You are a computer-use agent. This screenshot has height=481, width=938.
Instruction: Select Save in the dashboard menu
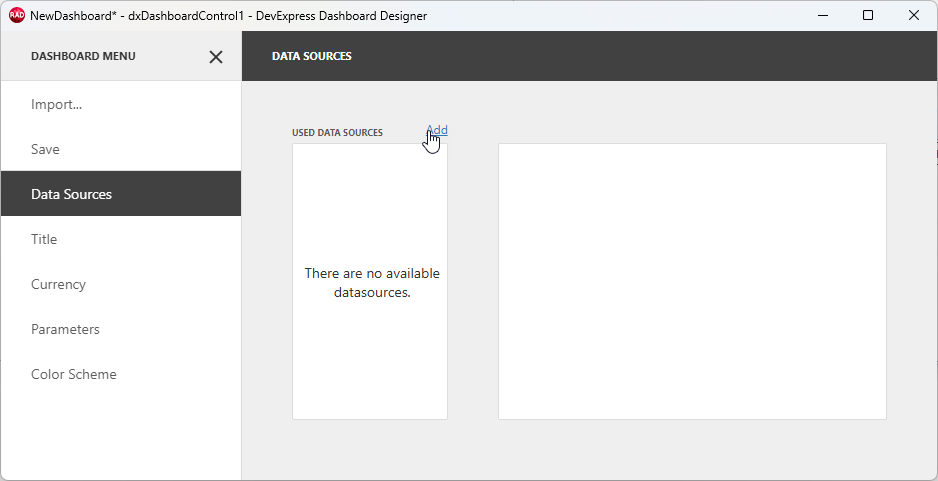[x=121, y=149]
